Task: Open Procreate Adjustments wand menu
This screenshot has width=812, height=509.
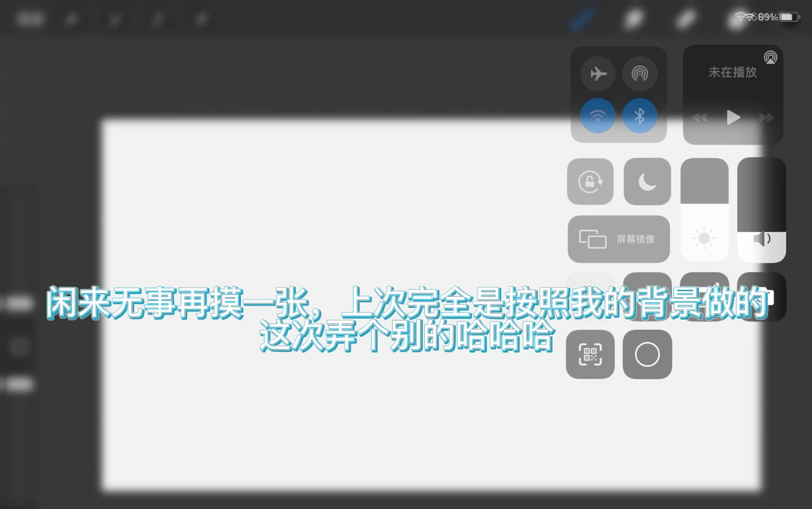Action: pos(115,19)
